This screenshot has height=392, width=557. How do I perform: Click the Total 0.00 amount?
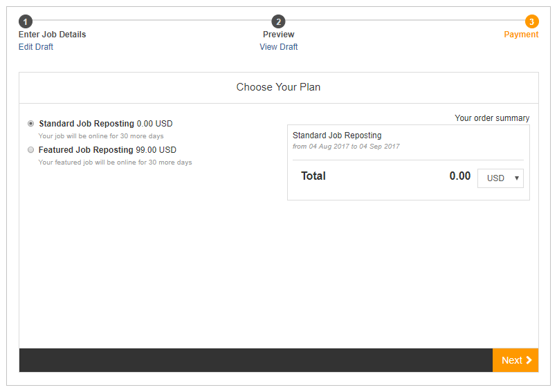tap(460, 176)
